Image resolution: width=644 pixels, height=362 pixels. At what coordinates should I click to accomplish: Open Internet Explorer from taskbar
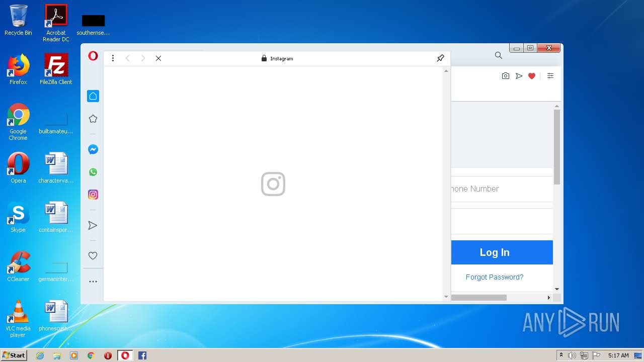pyautogui.click(x=40, y=355)
